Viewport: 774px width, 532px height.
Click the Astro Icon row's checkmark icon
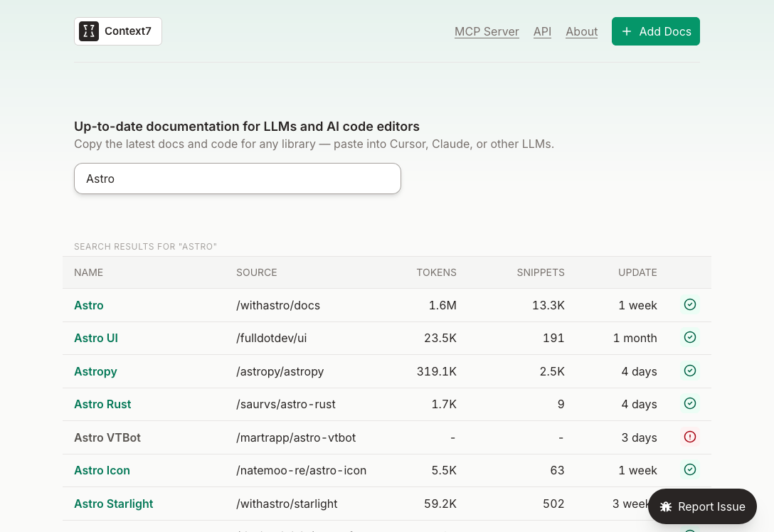click(689, 469)
